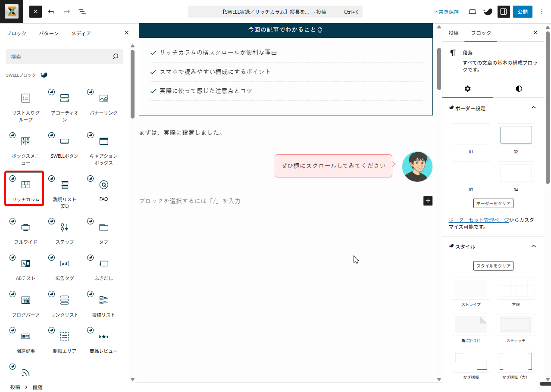The image size is (551, 392).
Task: Click the black plus add-block button
Action: (428, 201)
